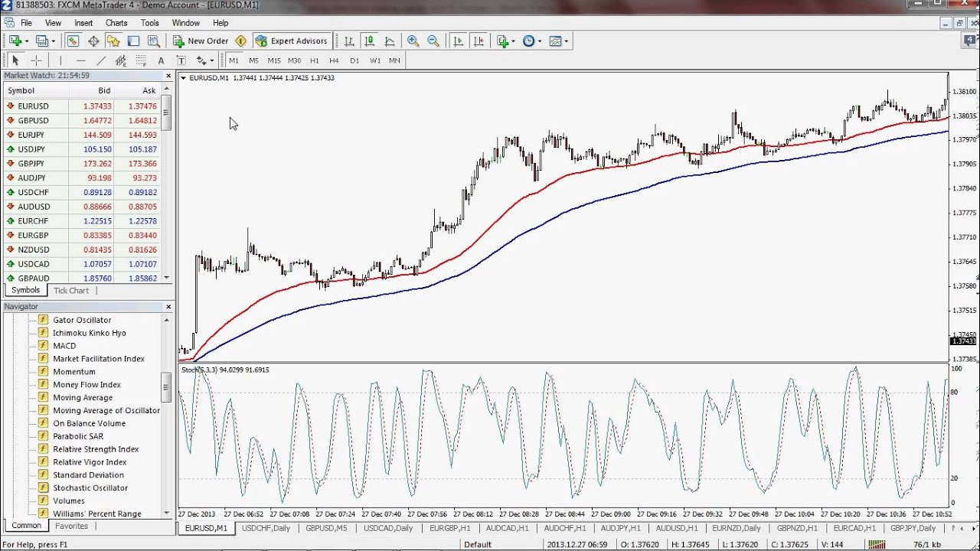
Task: Select the Crosshair tool
Action: point(36,60)
